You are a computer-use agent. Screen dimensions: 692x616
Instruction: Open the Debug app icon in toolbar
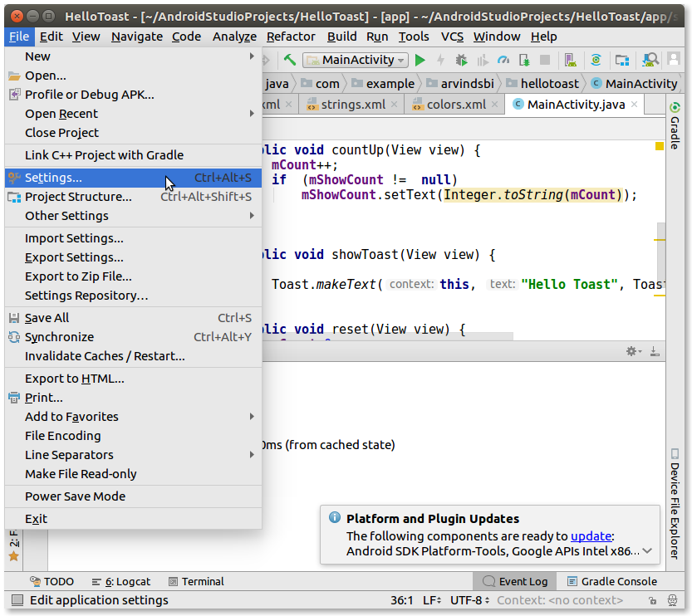point(460,60)
